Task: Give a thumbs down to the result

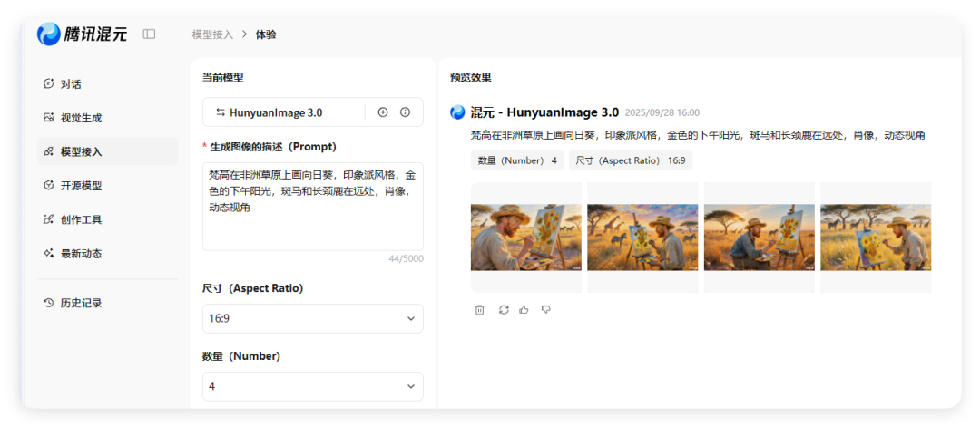Action: point(545,310)
